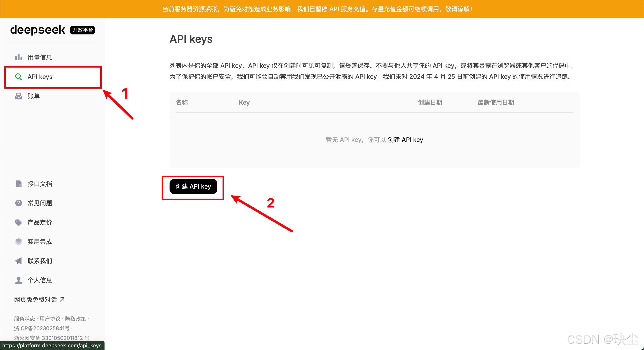
Task: Select 账单 in sidebar
Action: point(34,96)
